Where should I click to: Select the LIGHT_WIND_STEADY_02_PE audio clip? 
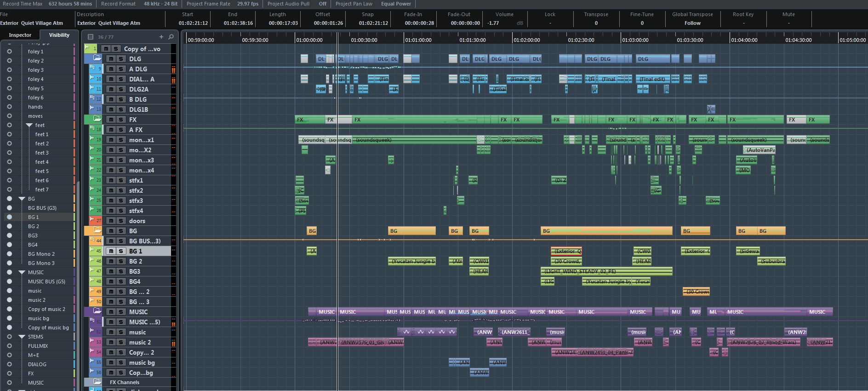(x=606, y=271)
